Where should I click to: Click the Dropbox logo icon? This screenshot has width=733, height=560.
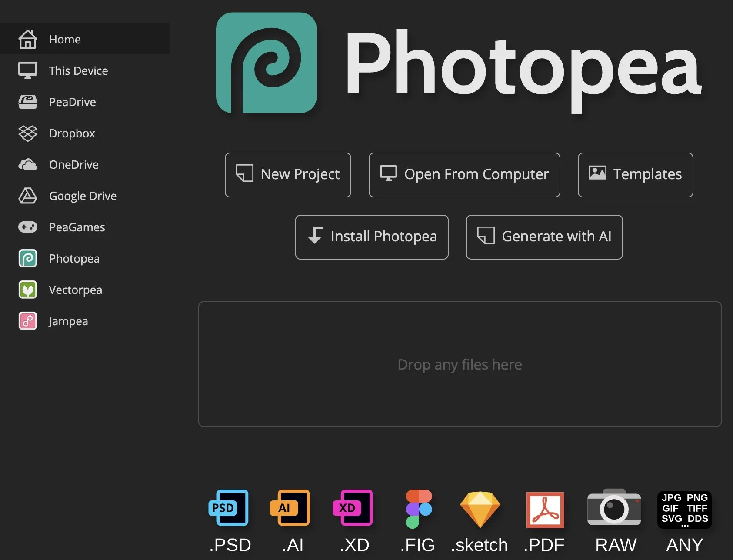coord(28,133)
